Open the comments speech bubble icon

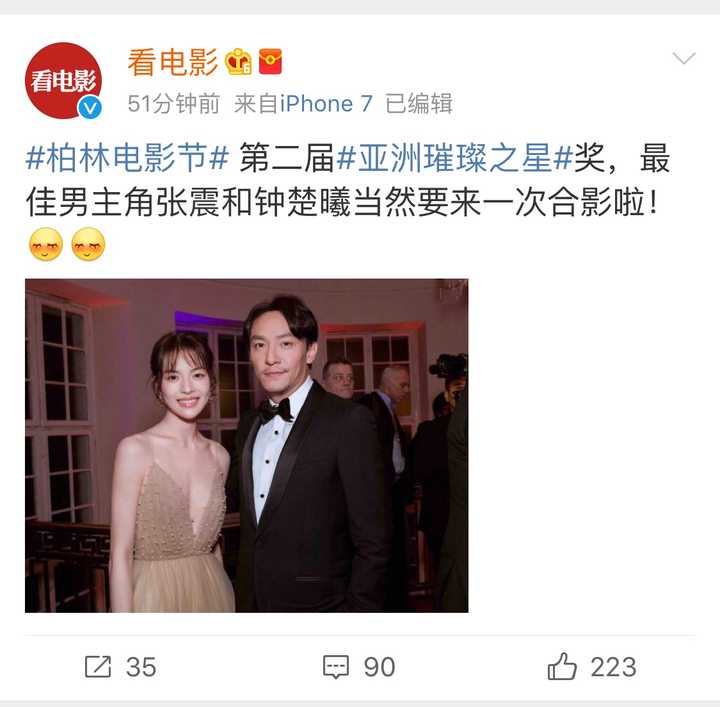point(336,667)
